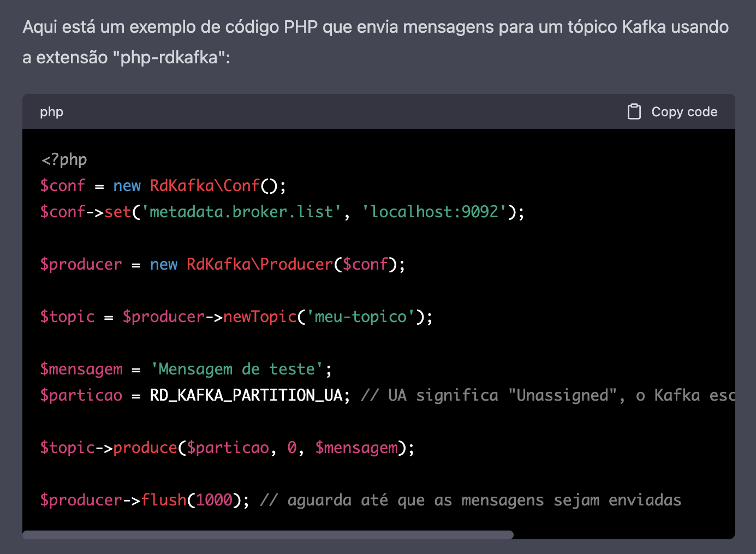Click the Copy code button label

(684, 112)
